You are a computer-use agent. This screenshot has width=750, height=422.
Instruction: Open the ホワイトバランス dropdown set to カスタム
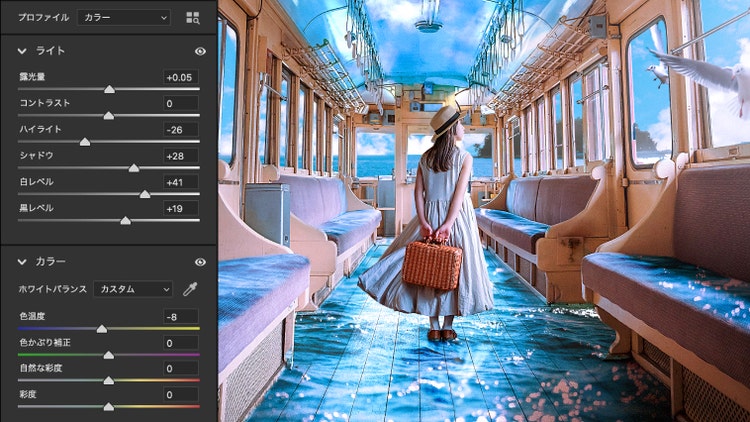pyautogui.click(x=133, y=289)
